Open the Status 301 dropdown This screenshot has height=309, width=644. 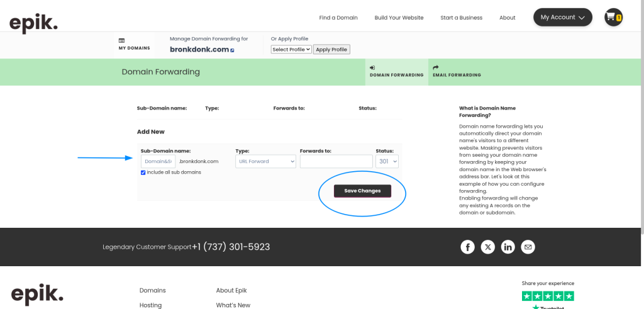click(387, 162)
